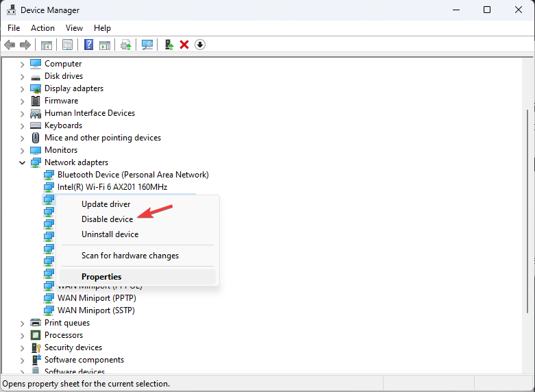Screen dimensions: 535x392
Task: Open the File menu
Action: click(14, 28)
